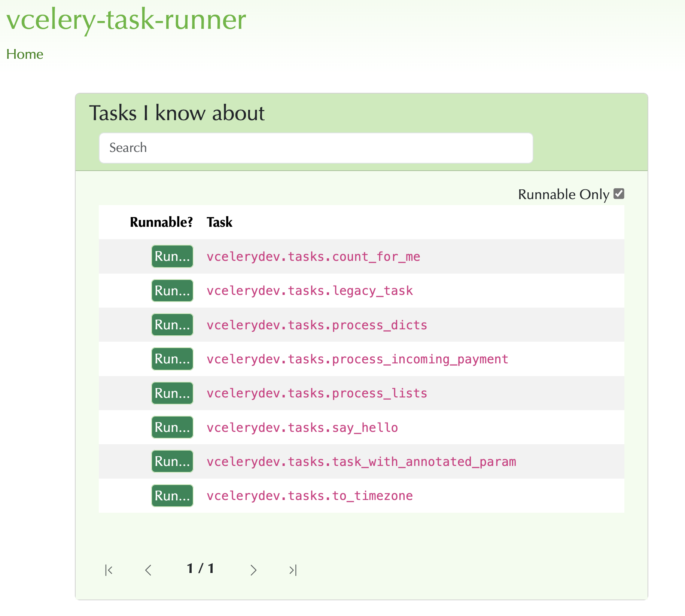
Task: Run the legacy_task task
Action: tap(172, 290)
